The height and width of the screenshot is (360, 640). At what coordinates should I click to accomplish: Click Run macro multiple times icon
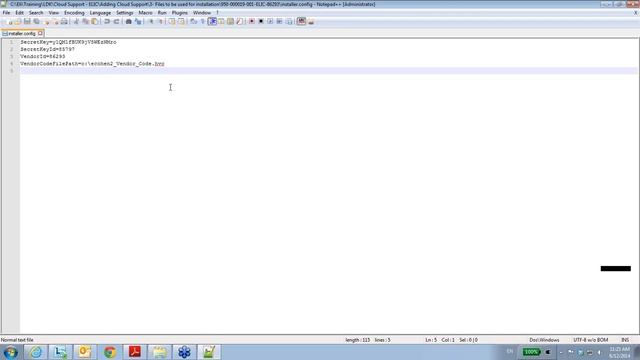(x=279, y=21)
